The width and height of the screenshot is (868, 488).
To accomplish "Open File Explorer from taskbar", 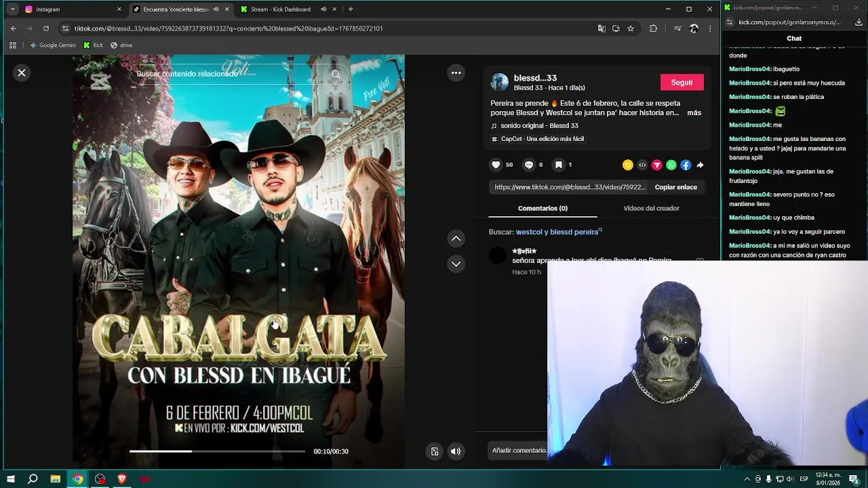I will tap(56, 479).
